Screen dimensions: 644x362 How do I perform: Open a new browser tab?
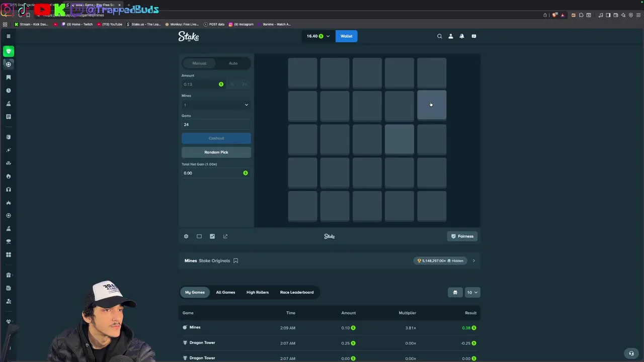[x=129, y=5]
